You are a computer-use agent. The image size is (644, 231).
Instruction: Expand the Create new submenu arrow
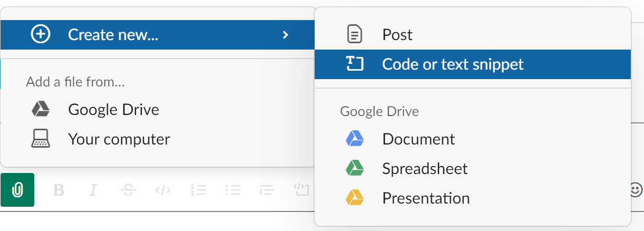(x=285, y=35)
